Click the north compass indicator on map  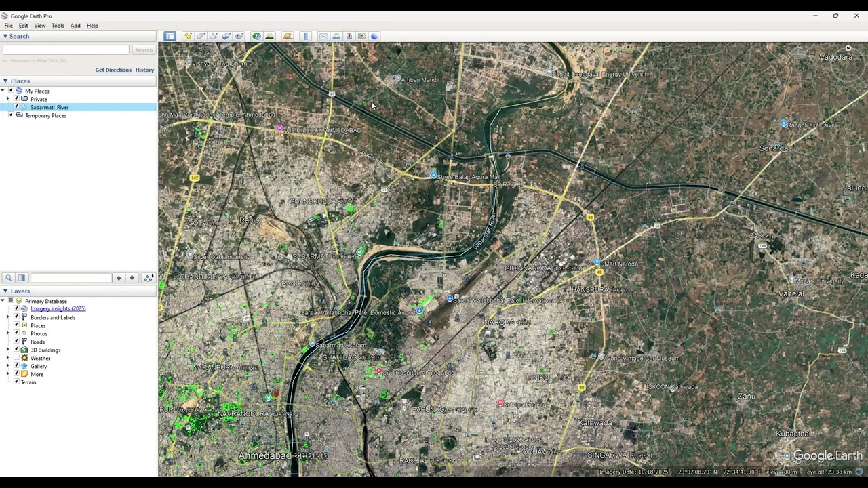848,48
